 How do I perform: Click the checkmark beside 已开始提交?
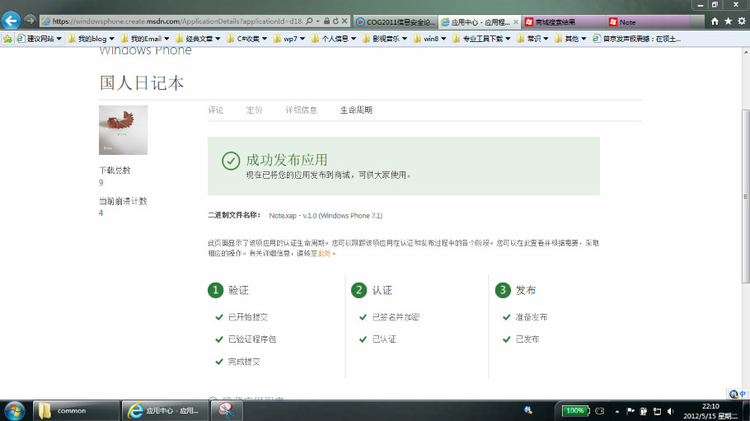[219, 317]
